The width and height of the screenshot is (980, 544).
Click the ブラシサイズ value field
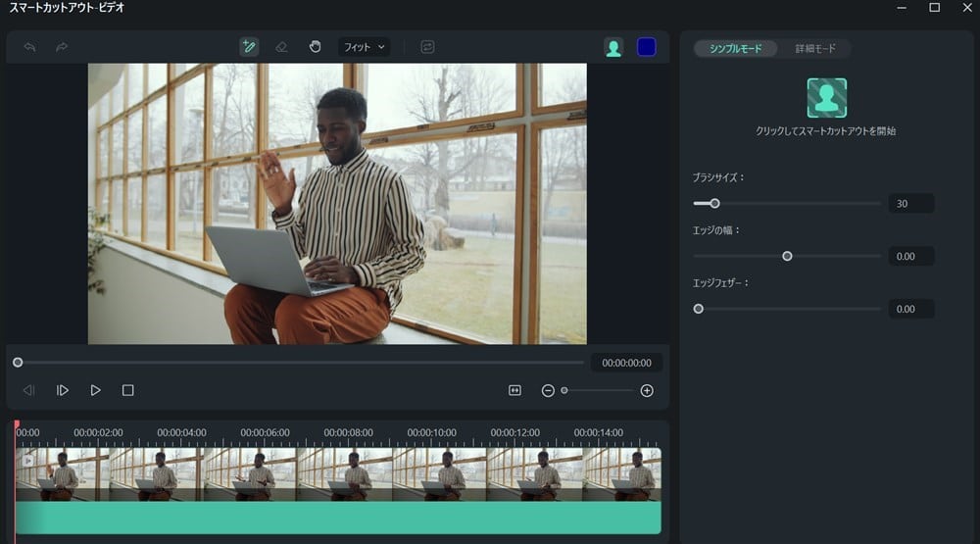click(910, 204)
